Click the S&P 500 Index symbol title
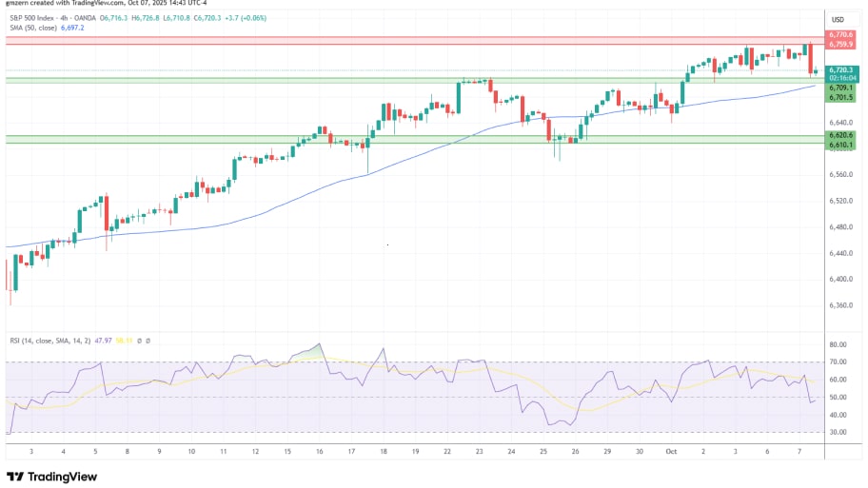 33,18
